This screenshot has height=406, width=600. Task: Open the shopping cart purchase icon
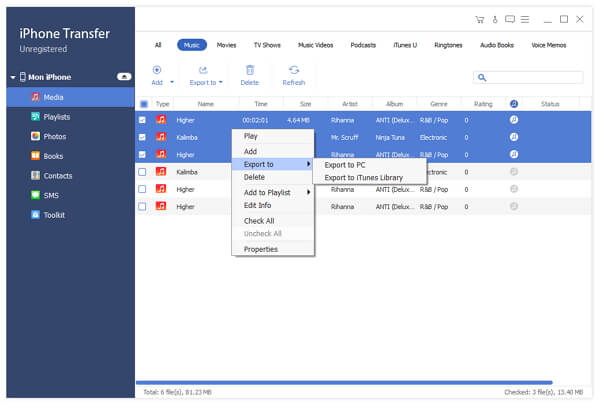(x=479, y=20)
